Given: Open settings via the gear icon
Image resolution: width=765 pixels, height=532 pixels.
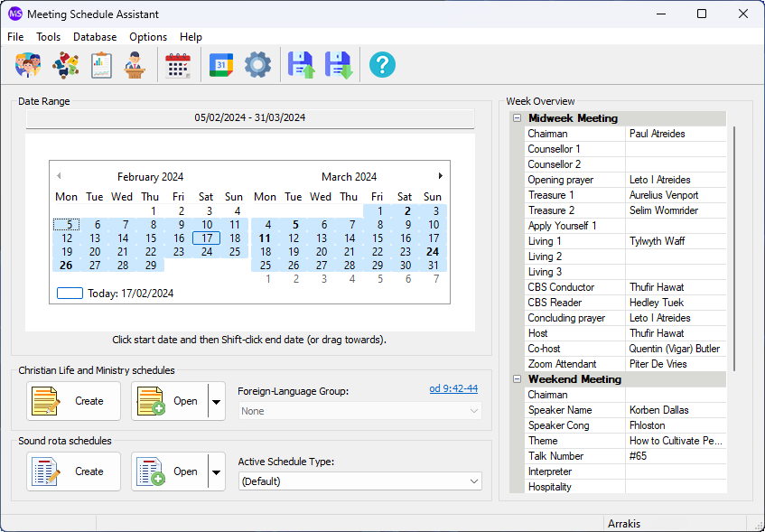Looking at the screenshot, I should 257,65.
